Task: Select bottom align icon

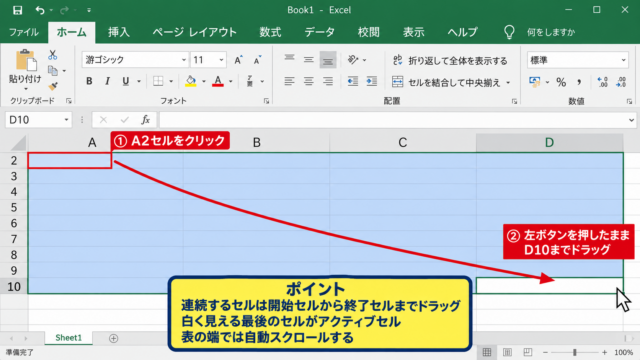Action: 328,60
